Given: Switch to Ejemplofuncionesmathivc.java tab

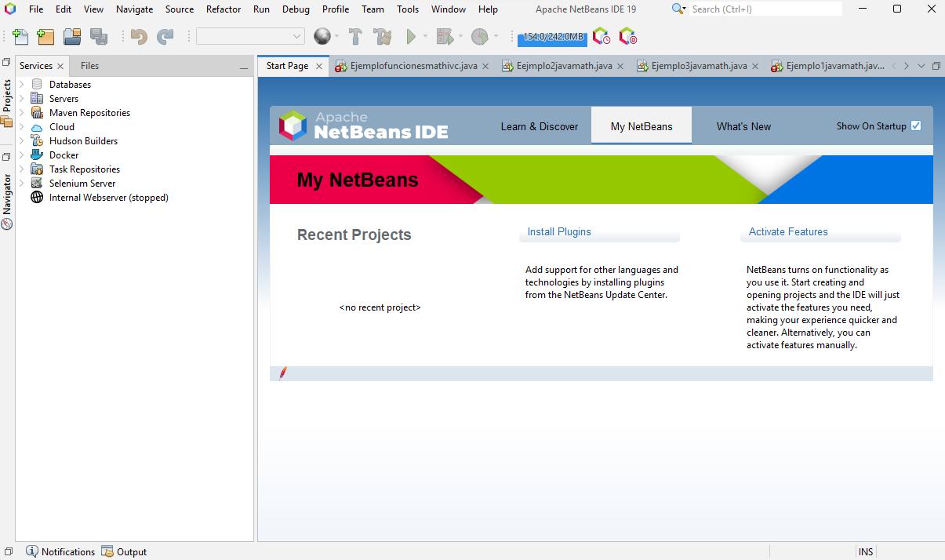Looking at the screenshot, I should pyautogui.click(x=413, y=66).
